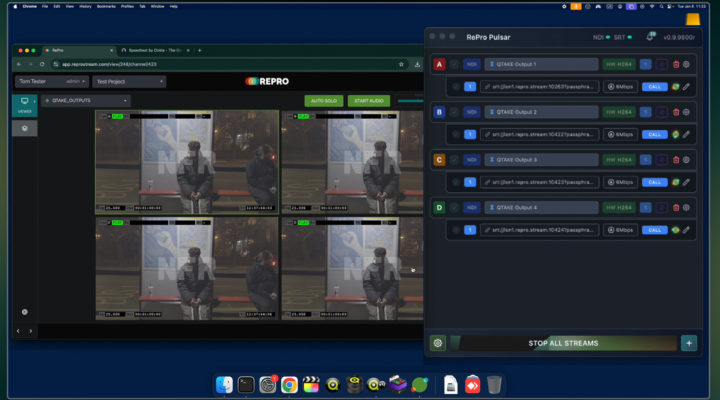Open the QTAKE Output 4 source dropdown

point(541,208)
